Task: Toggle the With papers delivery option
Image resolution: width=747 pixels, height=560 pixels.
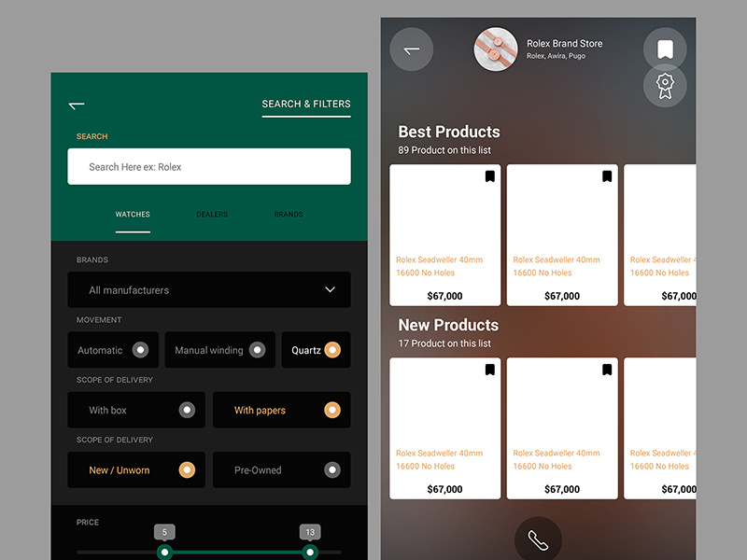Action: click(x=282, y=410)
